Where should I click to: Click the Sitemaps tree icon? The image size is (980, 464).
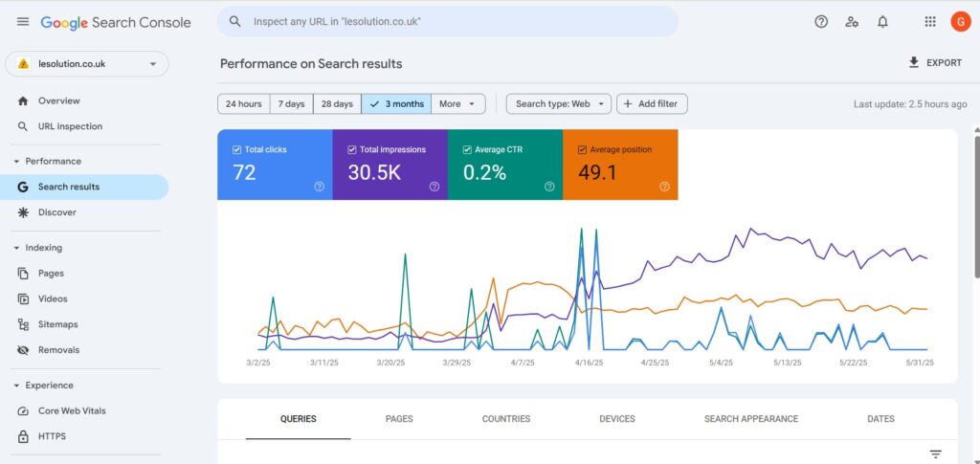23,324
